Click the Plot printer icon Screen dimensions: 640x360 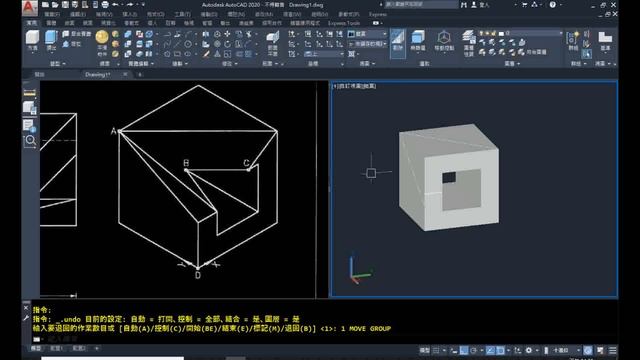tap(105, 5)
